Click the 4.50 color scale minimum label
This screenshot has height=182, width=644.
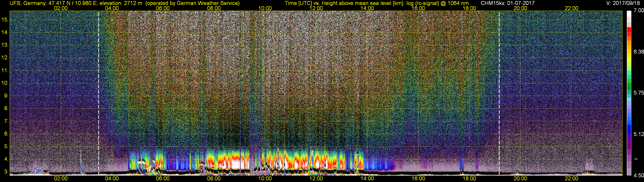[x=639, y=176]
